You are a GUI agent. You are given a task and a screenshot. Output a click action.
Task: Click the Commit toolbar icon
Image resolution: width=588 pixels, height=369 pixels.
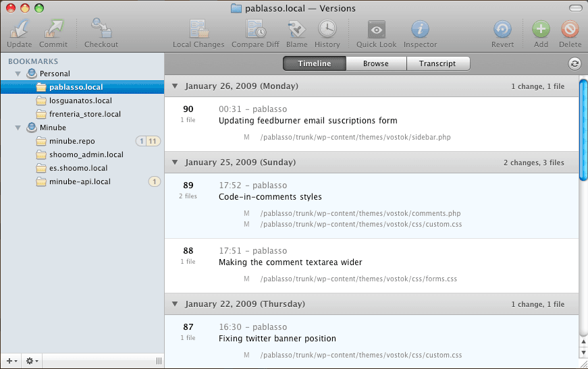coord(53,29)
